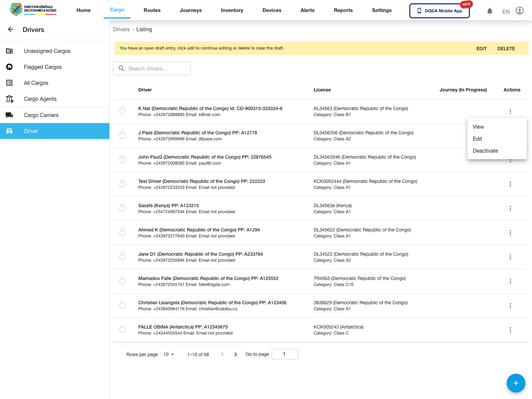
Task: Click DELETE to clear the draft
Action: pos(506,49)
